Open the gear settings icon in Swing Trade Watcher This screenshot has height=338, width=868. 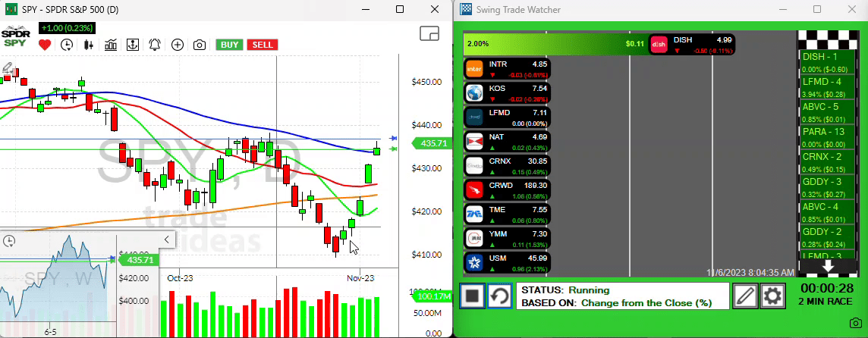[773, 296]
